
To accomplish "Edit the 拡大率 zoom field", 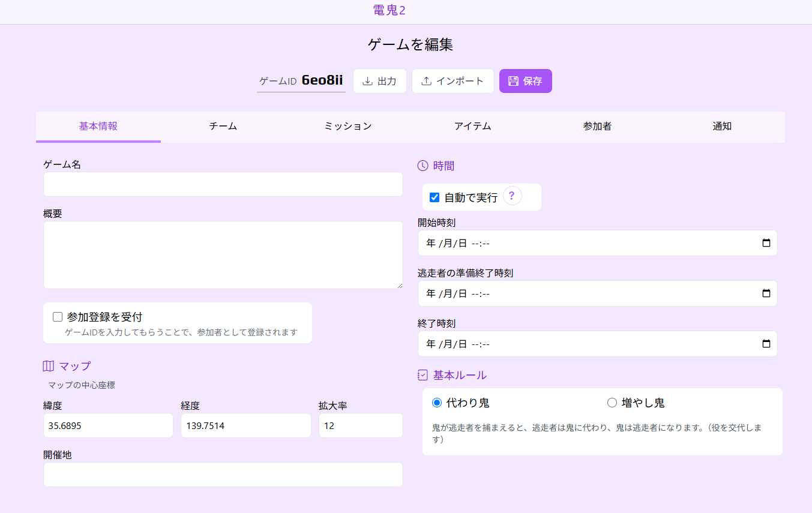I will pos(361,425).
